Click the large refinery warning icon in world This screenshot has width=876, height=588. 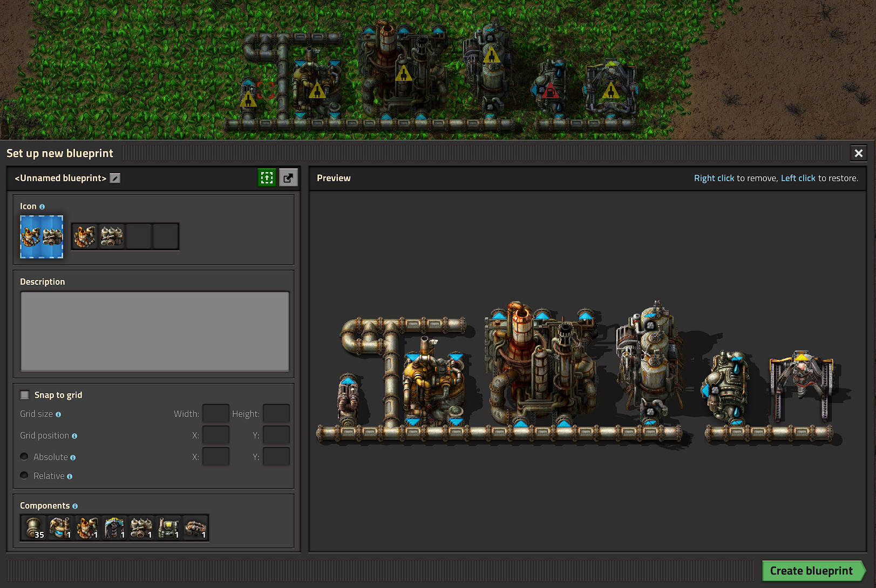(x=403, y=73)
